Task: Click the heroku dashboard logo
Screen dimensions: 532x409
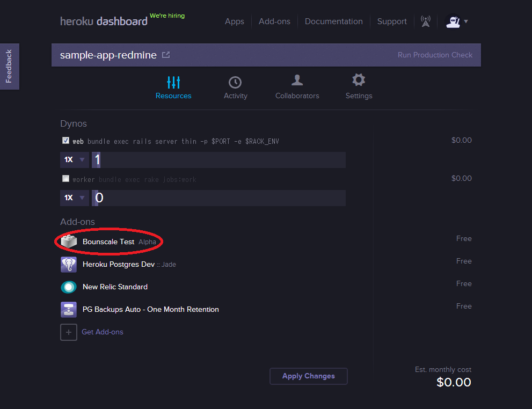Action: [104, 21]
